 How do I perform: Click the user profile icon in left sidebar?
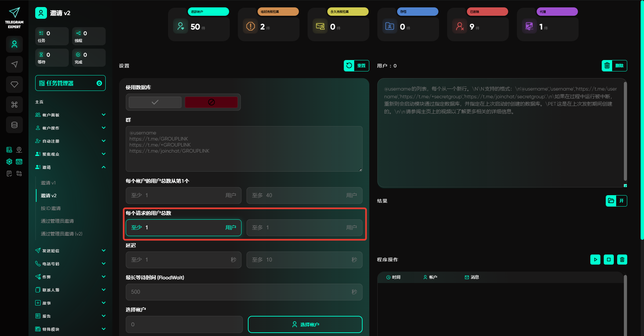14,44
